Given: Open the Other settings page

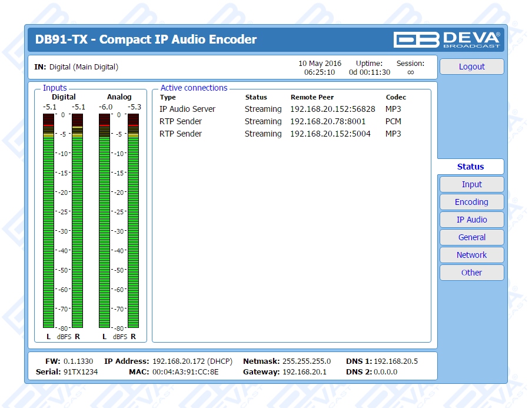Looking at the screenshot, I should [x=471, y=273].
